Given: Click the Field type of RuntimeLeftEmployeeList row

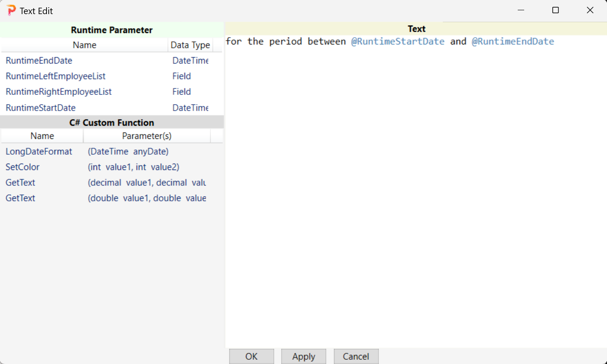Looking at the screenshot, I should [x=182, y=76].
